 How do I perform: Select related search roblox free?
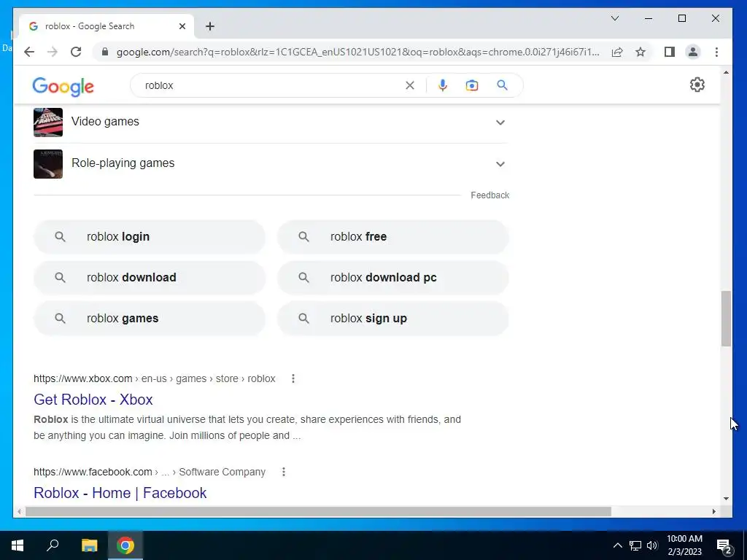tap(393, 237)
